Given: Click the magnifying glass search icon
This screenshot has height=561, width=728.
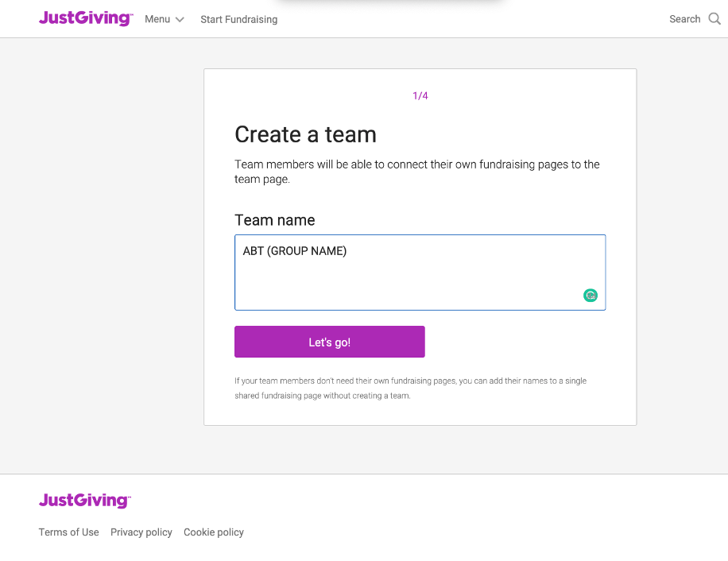Looking at the screenshot, I should [x=714, y=19].
